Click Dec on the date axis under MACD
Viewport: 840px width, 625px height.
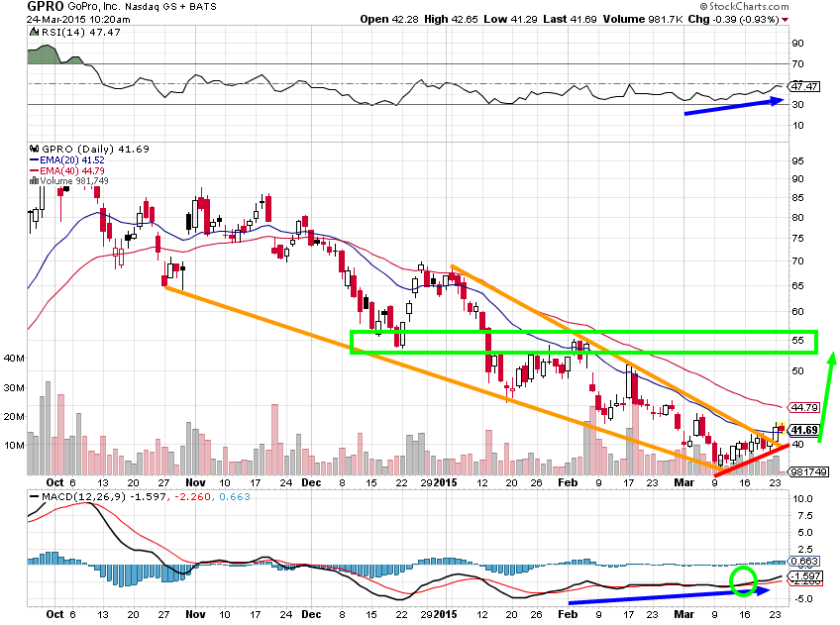pos(311,614)
